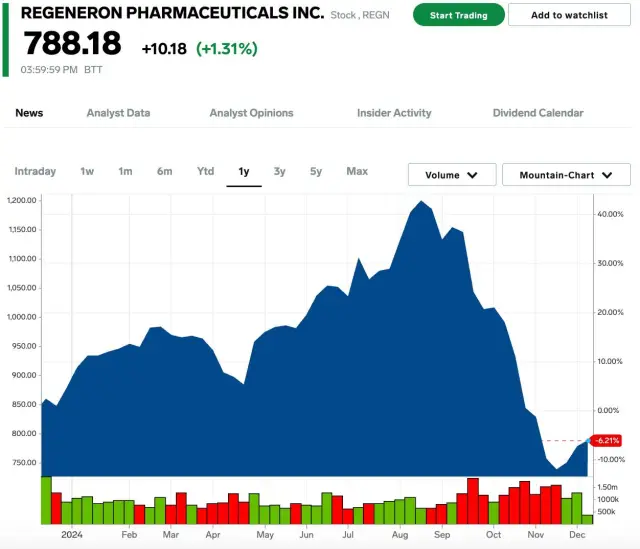640x549 pixels.
Task: Switch chart range to 1m
Action: [x=125, y=171]
